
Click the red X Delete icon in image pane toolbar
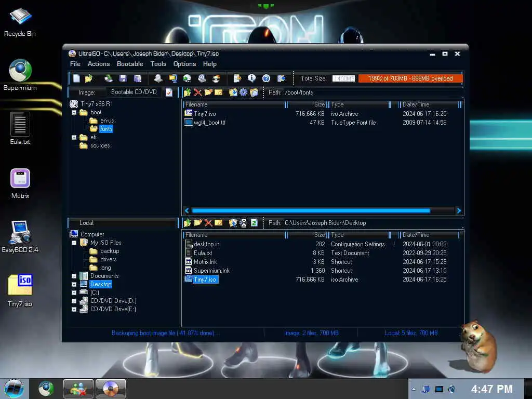tap(198, 92)
